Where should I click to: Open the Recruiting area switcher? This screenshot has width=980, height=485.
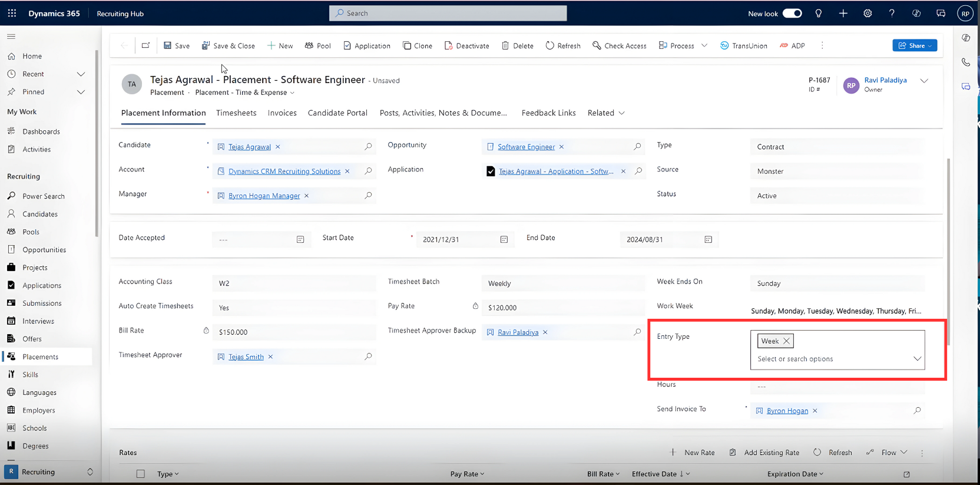[x=49, y=471]
